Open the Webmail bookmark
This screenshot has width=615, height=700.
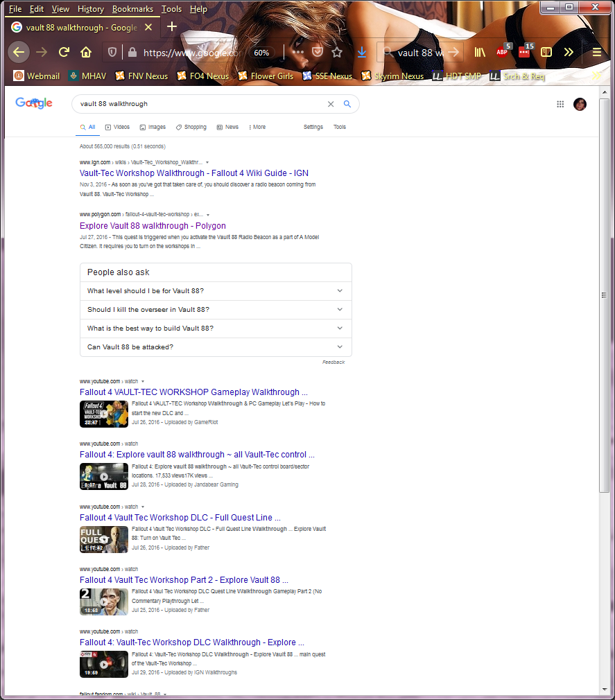pos(37,76)
